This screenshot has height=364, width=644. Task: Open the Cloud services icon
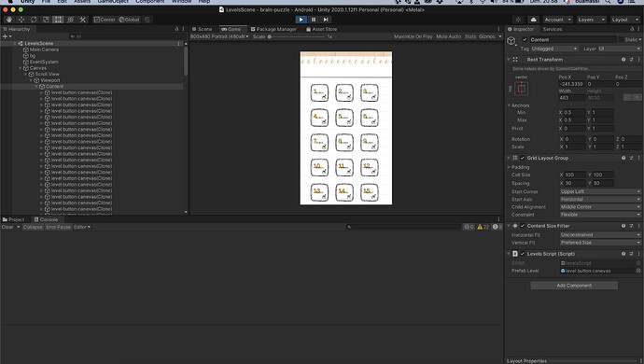(x=533, y=20)
